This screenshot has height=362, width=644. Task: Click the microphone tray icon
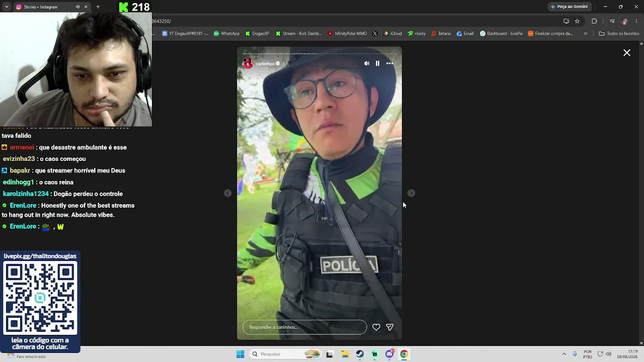575,354
